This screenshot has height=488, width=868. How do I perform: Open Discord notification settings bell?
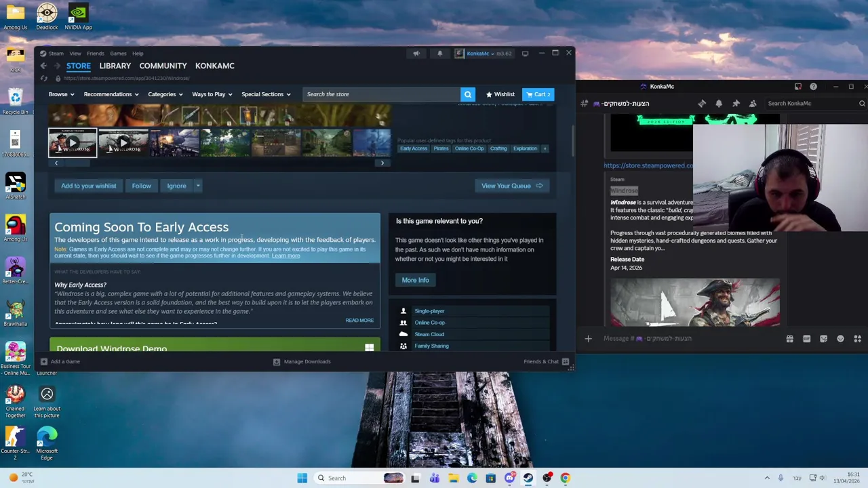click(719, 103)
